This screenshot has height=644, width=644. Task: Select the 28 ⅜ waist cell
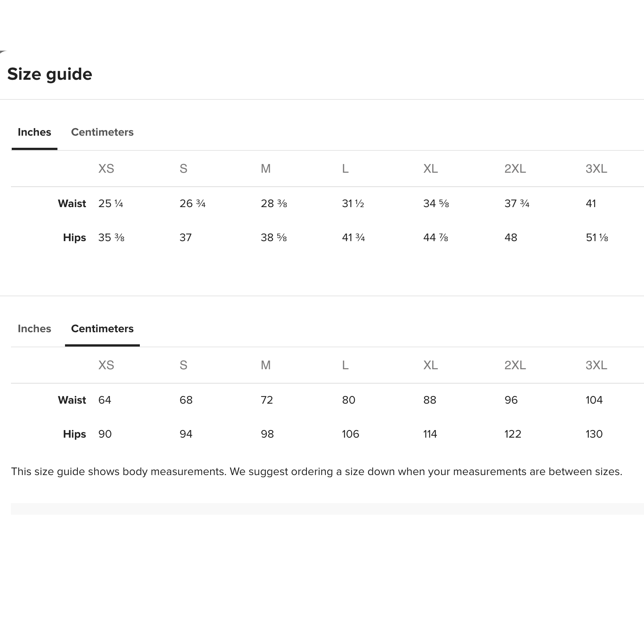274,204
